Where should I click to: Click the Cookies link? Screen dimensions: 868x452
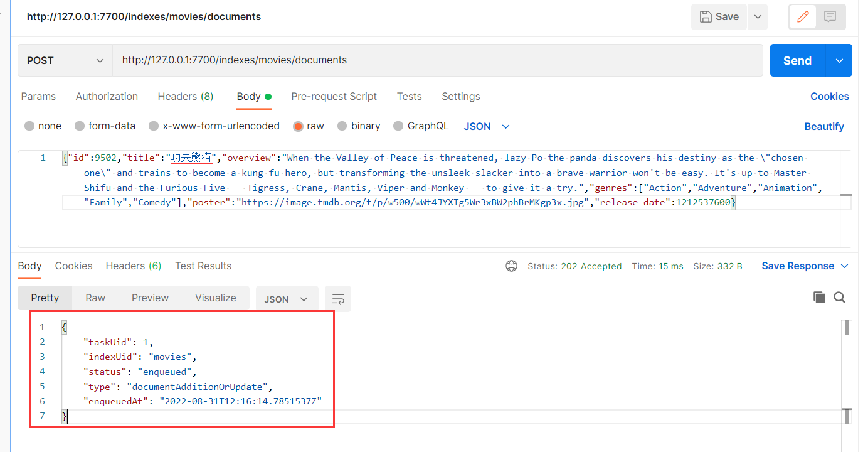click(829, 97)
